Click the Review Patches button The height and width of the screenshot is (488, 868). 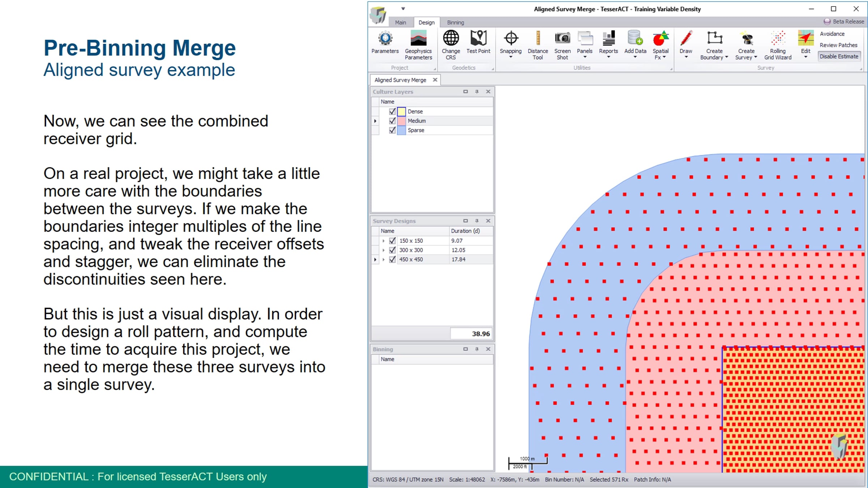pyautogui.click(x=838, y=45)
